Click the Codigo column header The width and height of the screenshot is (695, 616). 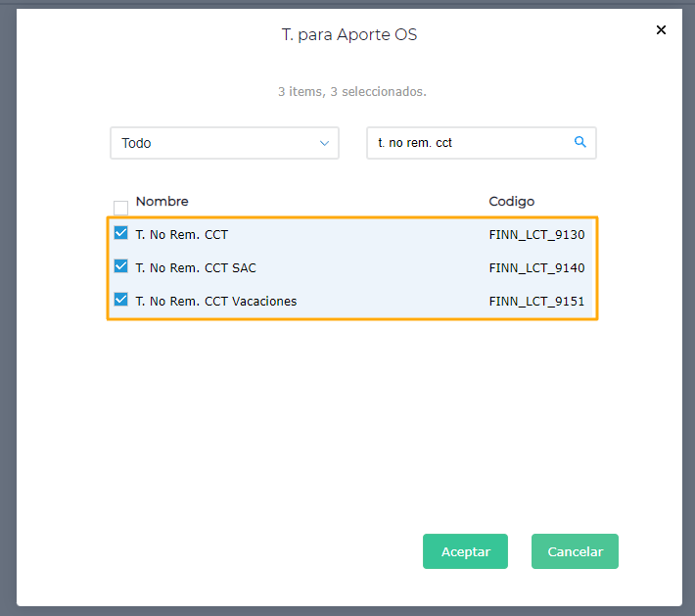[512, 202]
